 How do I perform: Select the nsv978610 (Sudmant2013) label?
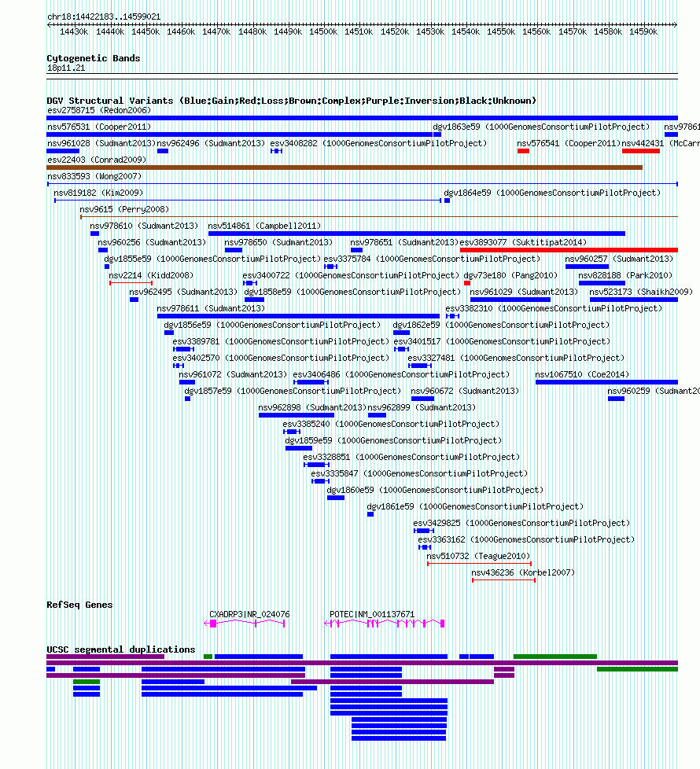[144, 226]
